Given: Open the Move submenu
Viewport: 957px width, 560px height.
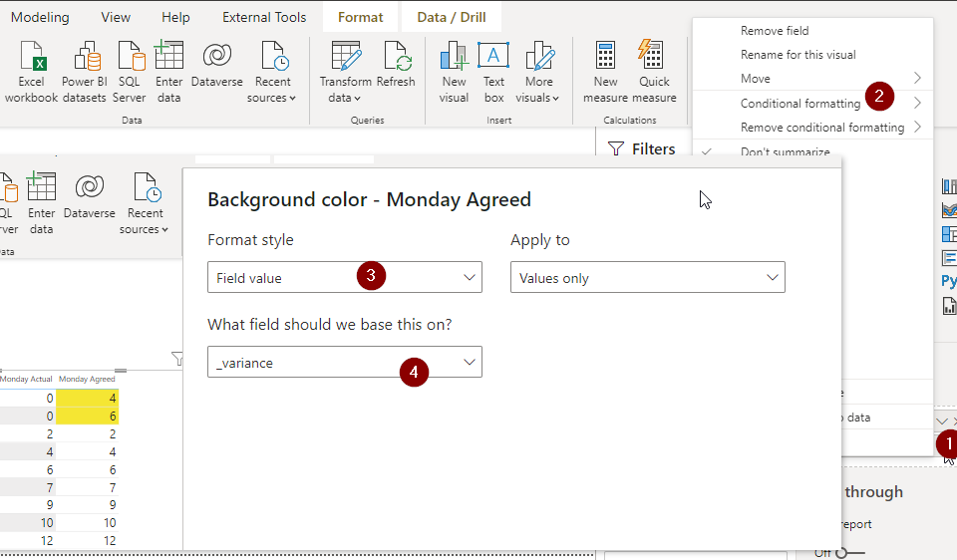Looking at the screenshot, I should point(813,78).
